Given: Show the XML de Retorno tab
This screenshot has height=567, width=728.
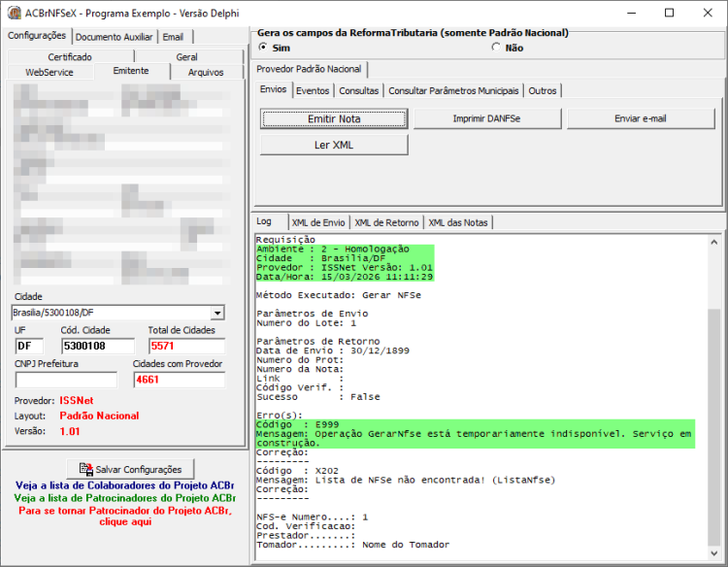Looking at the screenshot, I should [386, 223].
